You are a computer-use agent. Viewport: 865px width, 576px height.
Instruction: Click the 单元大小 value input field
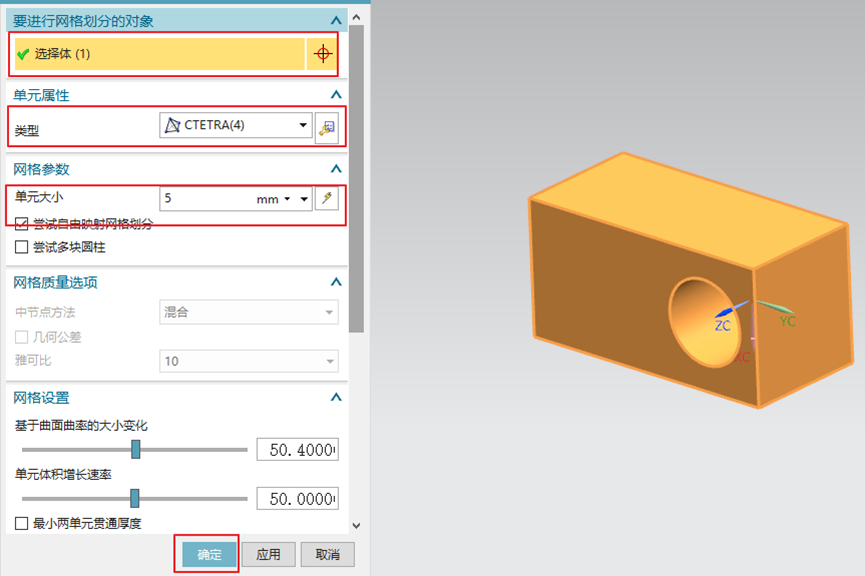click(x=205, y=199)
